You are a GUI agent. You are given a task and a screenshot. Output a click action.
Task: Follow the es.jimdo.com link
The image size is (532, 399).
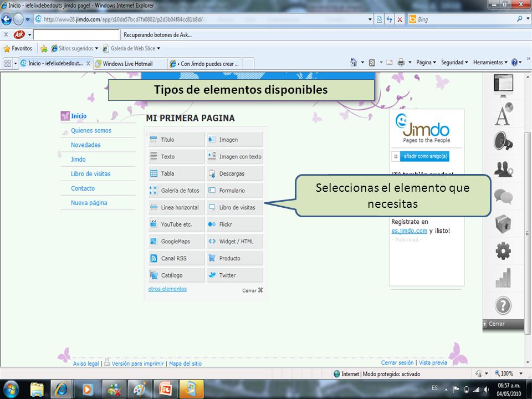(409, 231)
